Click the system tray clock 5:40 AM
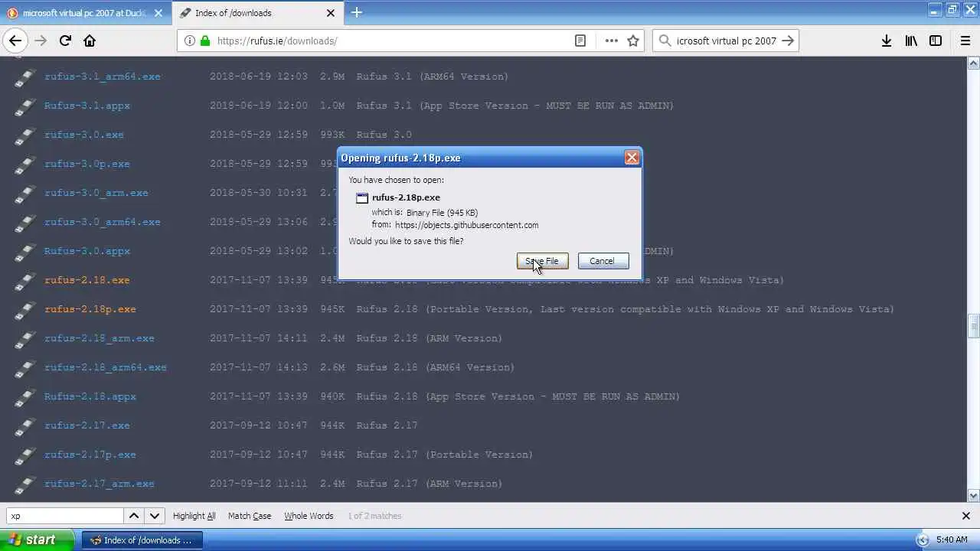 pyautogui.click(x=952, y=540)
